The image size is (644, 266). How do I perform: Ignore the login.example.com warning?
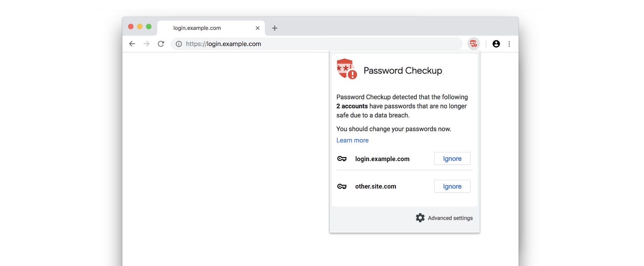click(452, 158)
